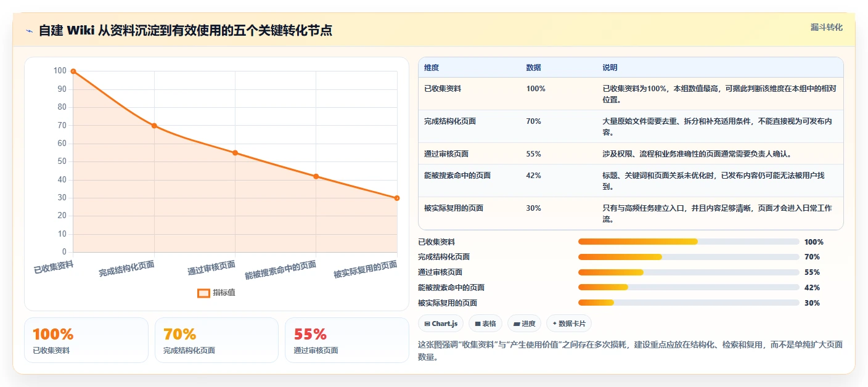Click the 通过审核页面 progress bar
This screenshot has width=868, height=387.
pyautogui.click(x=689, y=272)
